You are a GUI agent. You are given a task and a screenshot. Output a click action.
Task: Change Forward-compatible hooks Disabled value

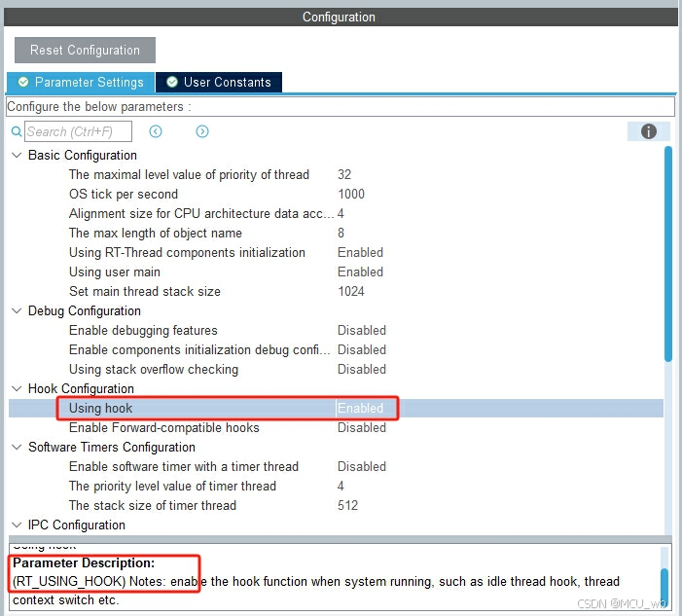[362, 428]
